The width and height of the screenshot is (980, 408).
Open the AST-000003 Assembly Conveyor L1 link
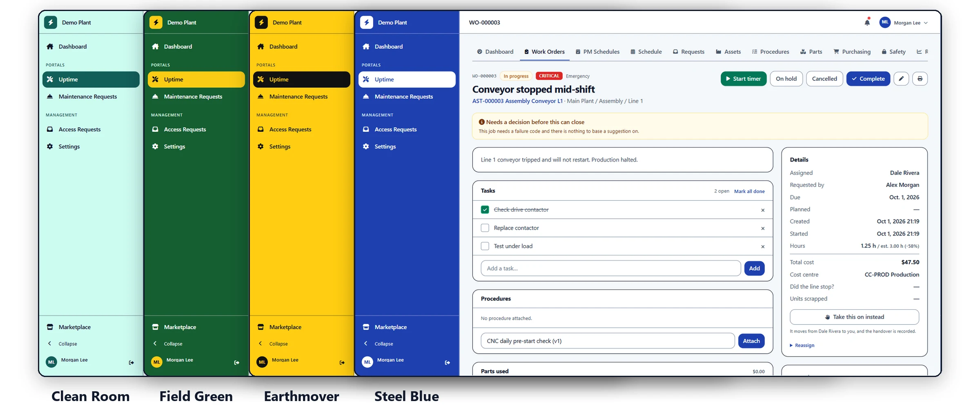tap(517, 101)
